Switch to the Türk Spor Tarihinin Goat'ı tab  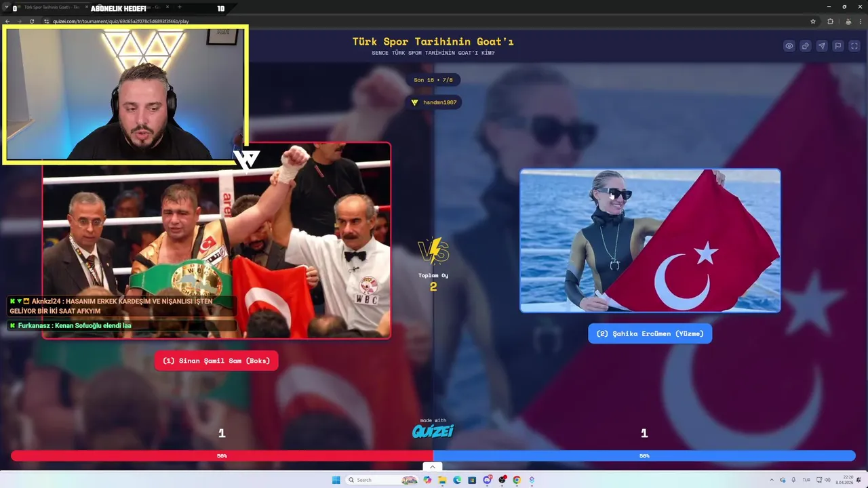(x=52, y=7)
